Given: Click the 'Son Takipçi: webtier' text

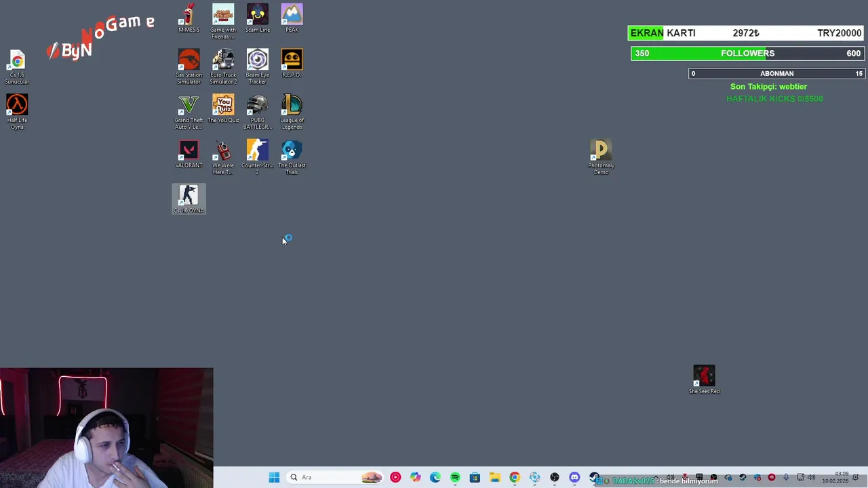Looking at the screenshot, I should pos(768,87).
